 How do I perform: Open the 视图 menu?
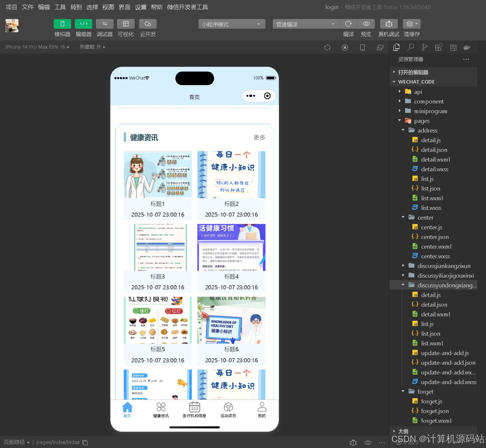(108, 7)
